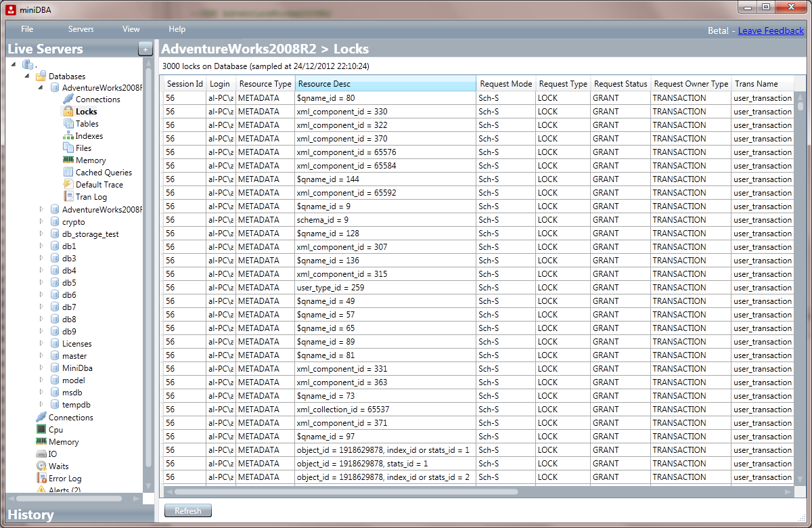Click the Databases folder icon

tap(41, 76)
